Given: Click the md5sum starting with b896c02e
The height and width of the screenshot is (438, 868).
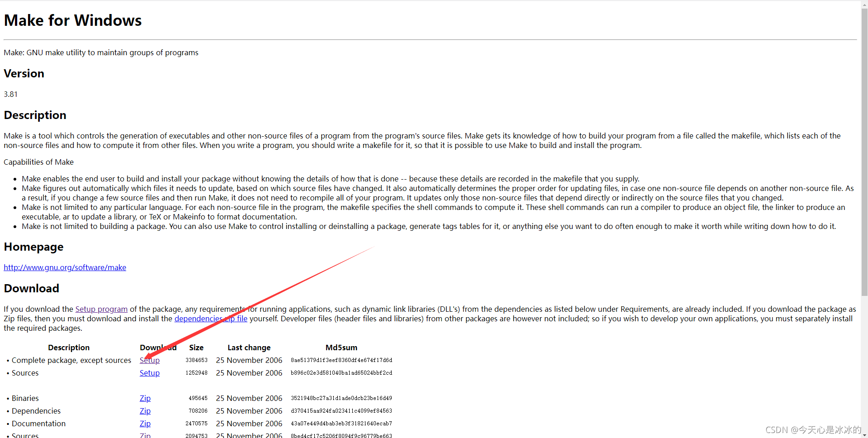Looking at the screenshot, I should coord(342,373).
